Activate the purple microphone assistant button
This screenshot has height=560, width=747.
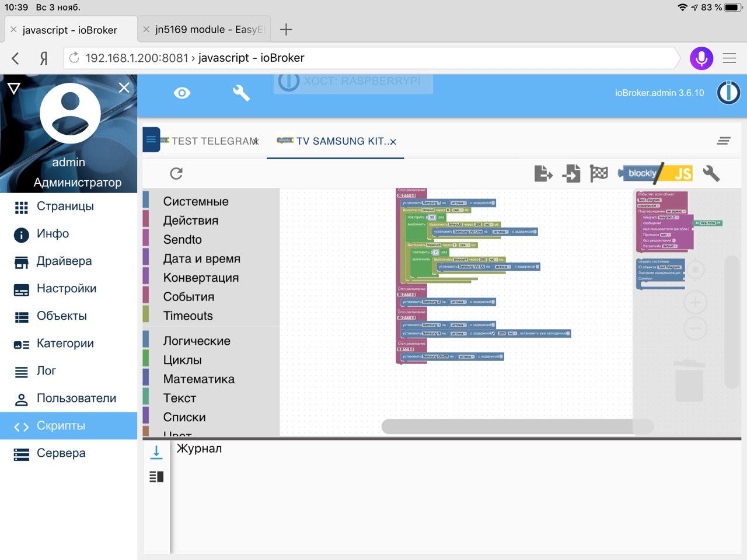click(701, 58)
